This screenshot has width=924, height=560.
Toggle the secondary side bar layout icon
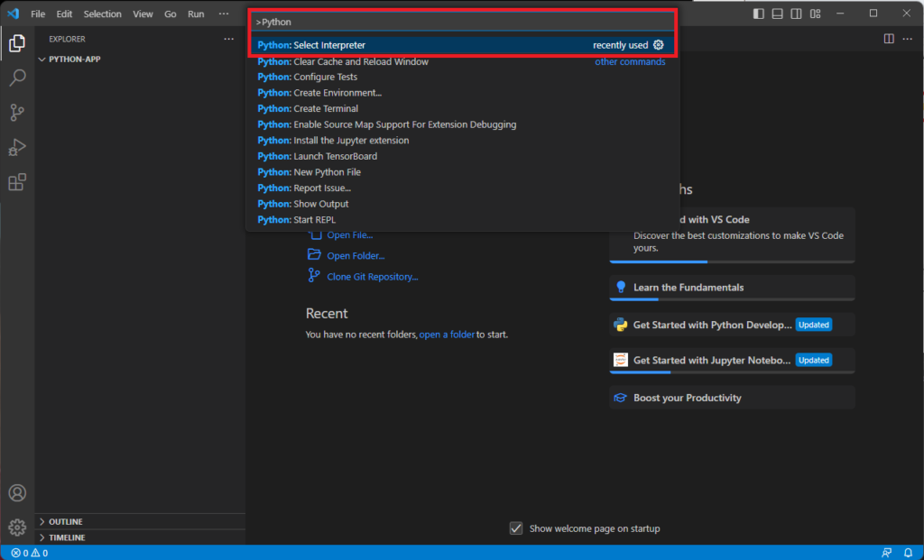coord(796,14)
